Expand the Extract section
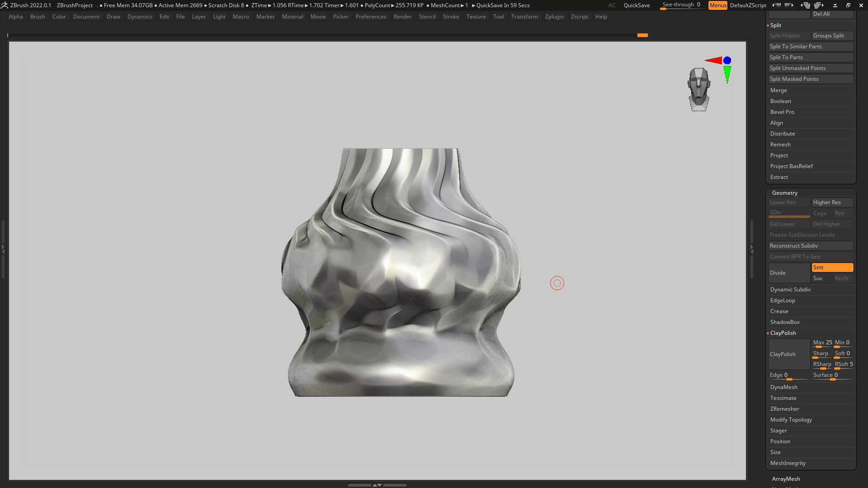The width and height of the screenshot is (868, 488). pyautogui.click(x=779, y=177)
